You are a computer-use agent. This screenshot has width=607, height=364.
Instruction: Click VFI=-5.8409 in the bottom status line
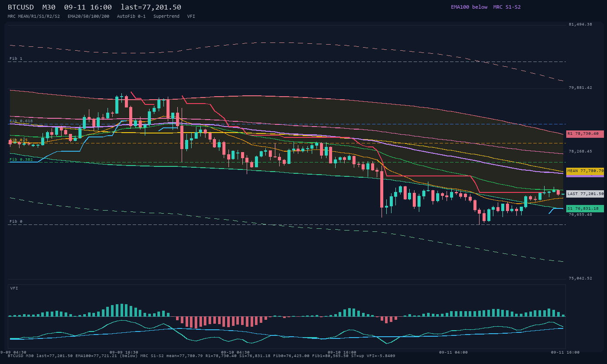(381, 356)
